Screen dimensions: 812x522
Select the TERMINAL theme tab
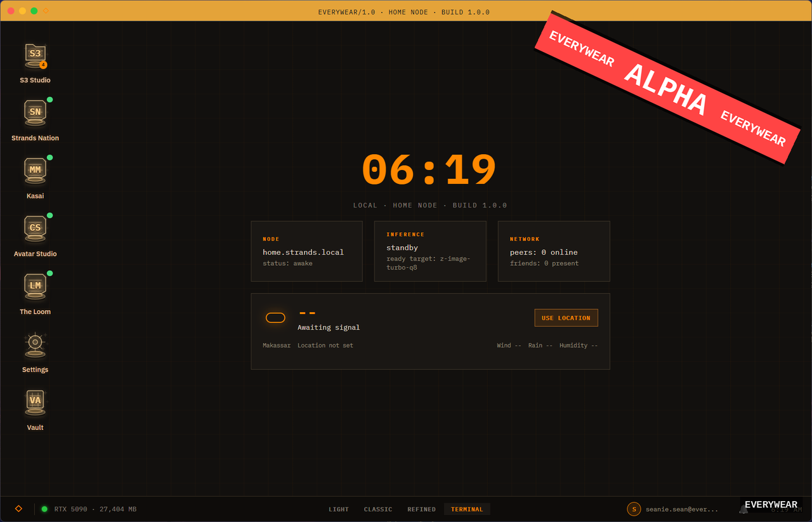(x=467, y=509)
